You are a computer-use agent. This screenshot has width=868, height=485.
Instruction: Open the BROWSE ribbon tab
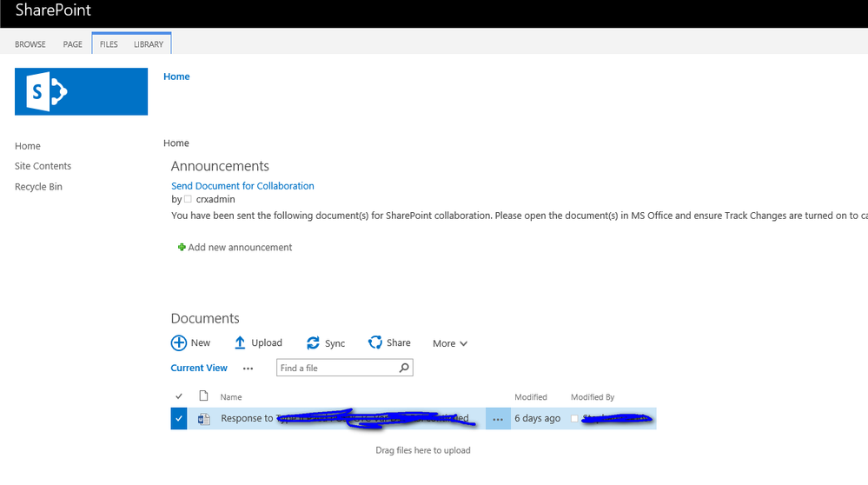(30, 44)
